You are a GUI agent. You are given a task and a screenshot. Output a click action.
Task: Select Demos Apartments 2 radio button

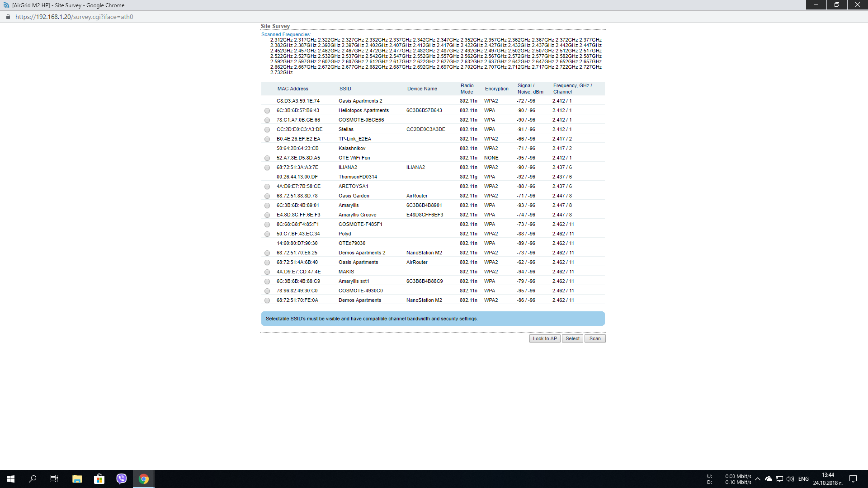[x=267, y=253]
